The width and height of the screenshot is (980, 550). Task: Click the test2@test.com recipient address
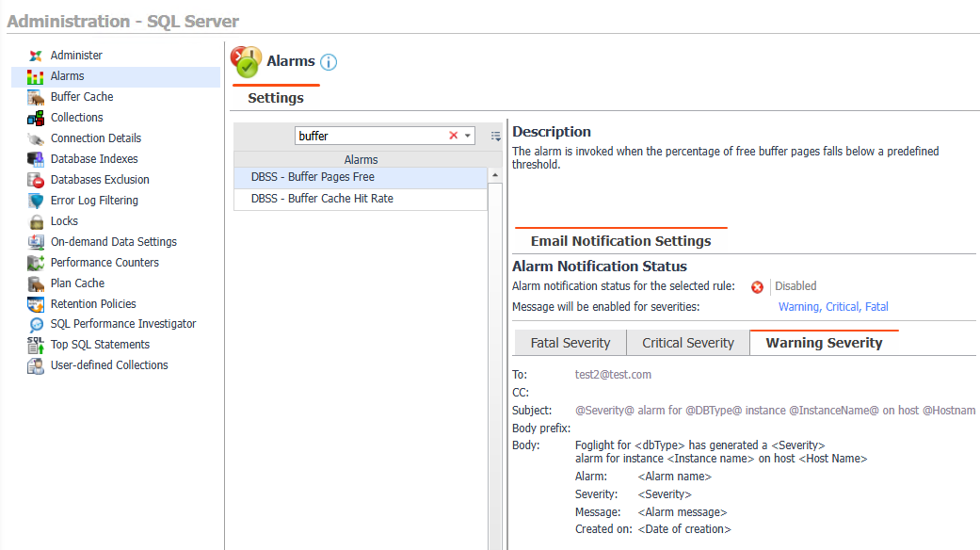click(x=613, y=375)
